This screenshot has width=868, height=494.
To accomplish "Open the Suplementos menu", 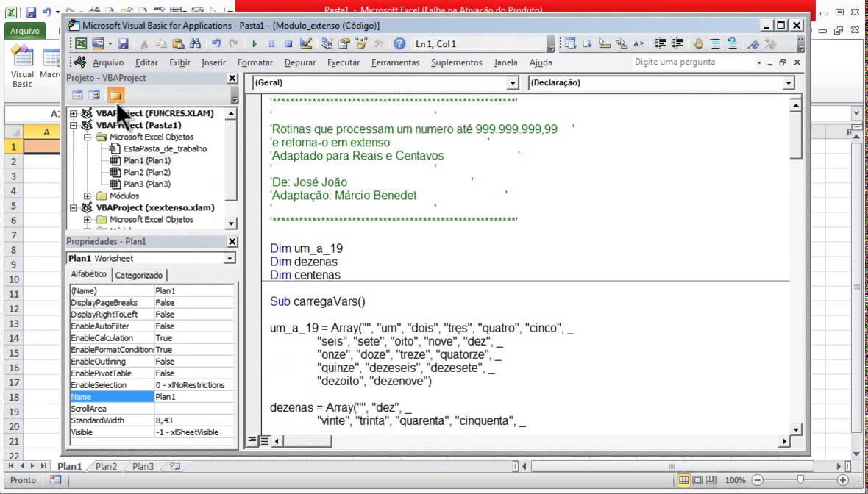I will point(457,62).
